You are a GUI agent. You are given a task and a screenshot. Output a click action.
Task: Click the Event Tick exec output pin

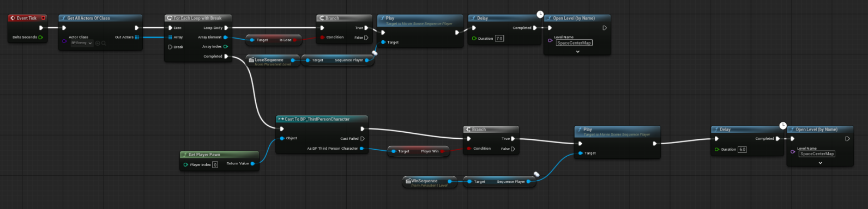(x=41, y=28)
